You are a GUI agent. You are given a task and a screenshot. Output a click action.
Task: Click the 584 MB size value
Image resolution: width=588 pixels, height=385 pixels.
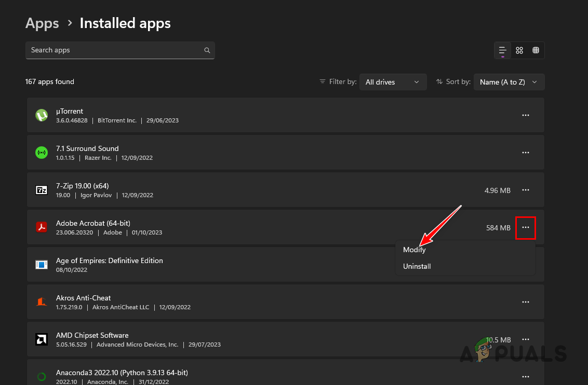pyautogui.click(x=498, y=228)
